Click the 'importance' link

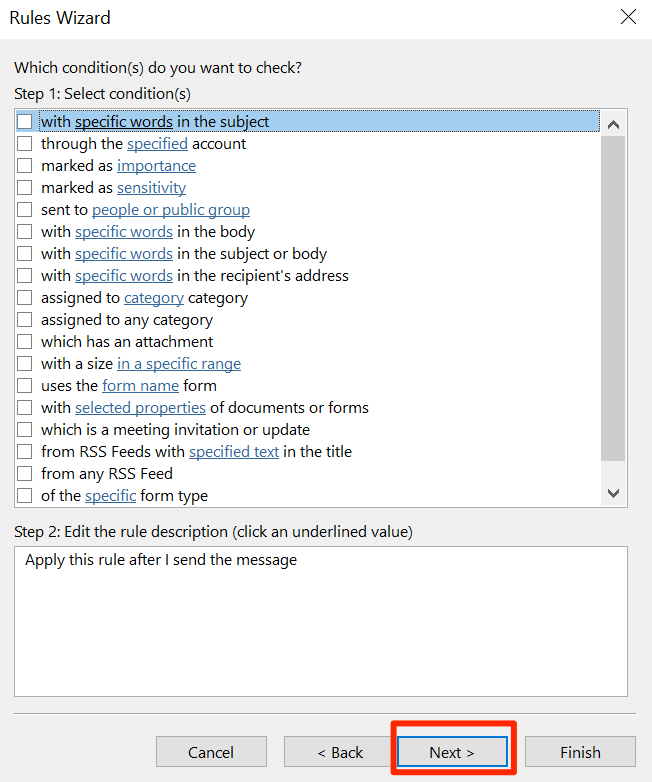[156, 166]
